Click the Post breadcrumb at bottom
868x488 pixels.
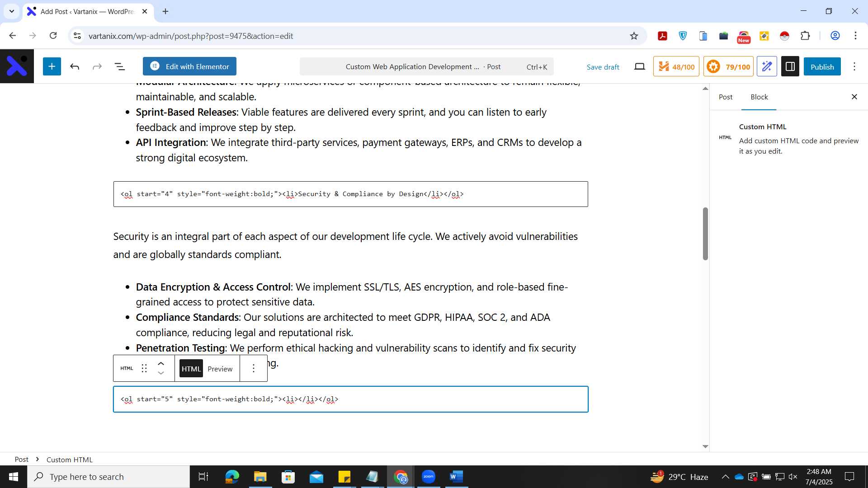21,459
